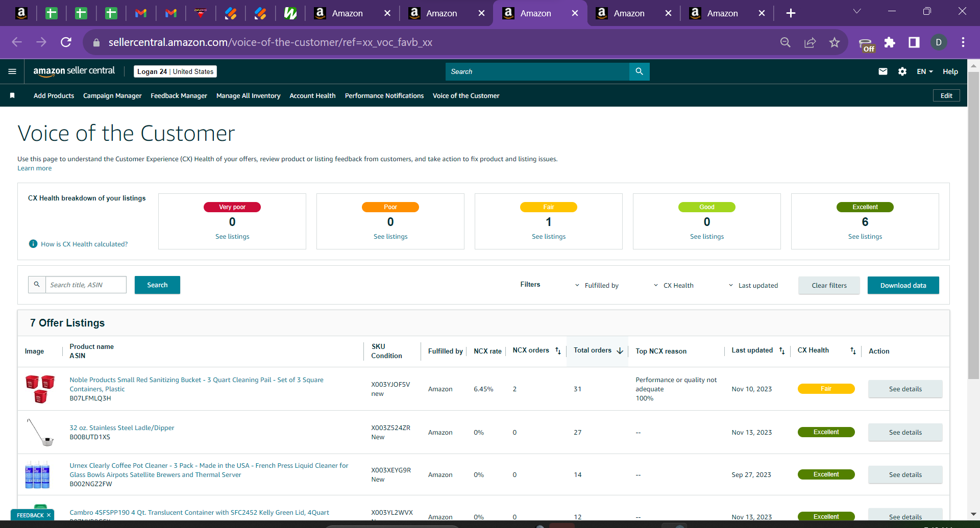Image resolution: width=980 pixels, height=528 pixels.
Task: Open Manage All Inventory menu item
Action: click(x=248, y=95)
